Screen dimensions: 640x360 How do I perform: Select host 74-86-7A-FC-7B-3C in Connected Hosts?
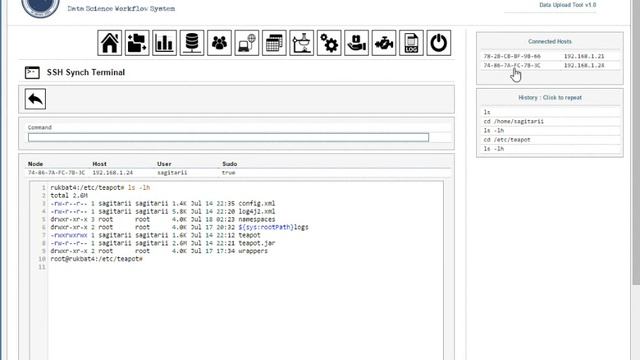(x=512, y=65)
